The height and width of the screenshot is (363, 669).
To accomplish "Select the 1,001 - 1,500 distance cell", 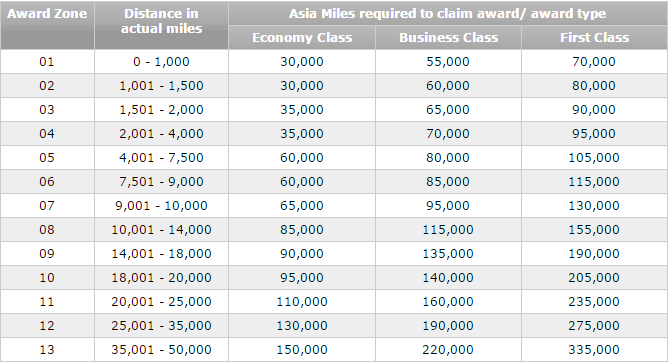I will 161,86.
